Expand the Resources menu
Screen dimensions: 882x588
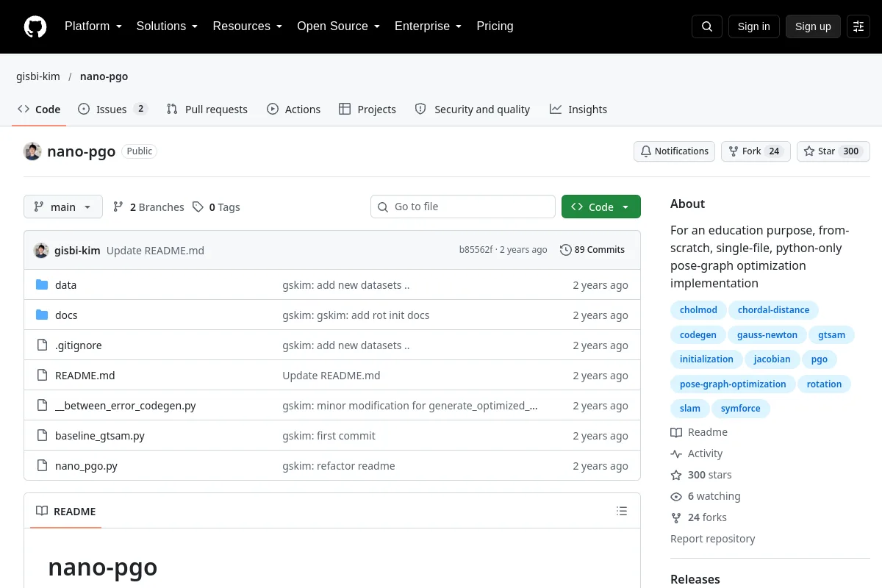[x=248, y=26]
